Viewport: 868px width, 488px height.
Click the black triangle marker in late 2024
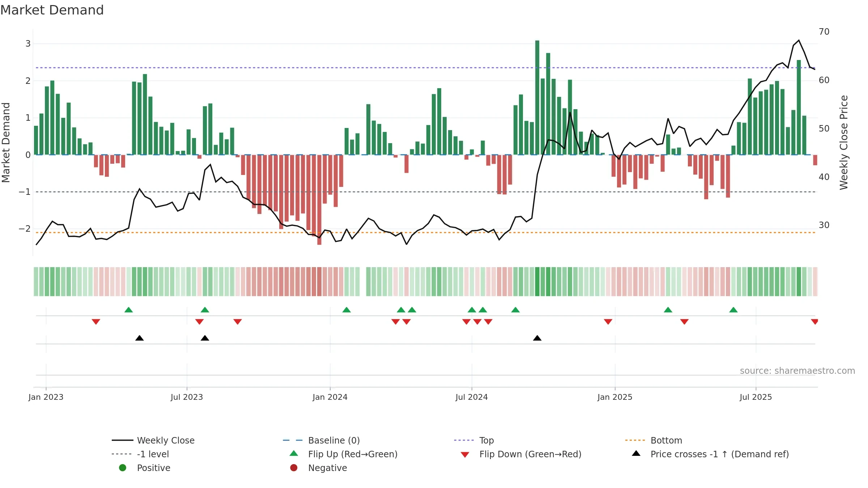click(x=537, y=338)
